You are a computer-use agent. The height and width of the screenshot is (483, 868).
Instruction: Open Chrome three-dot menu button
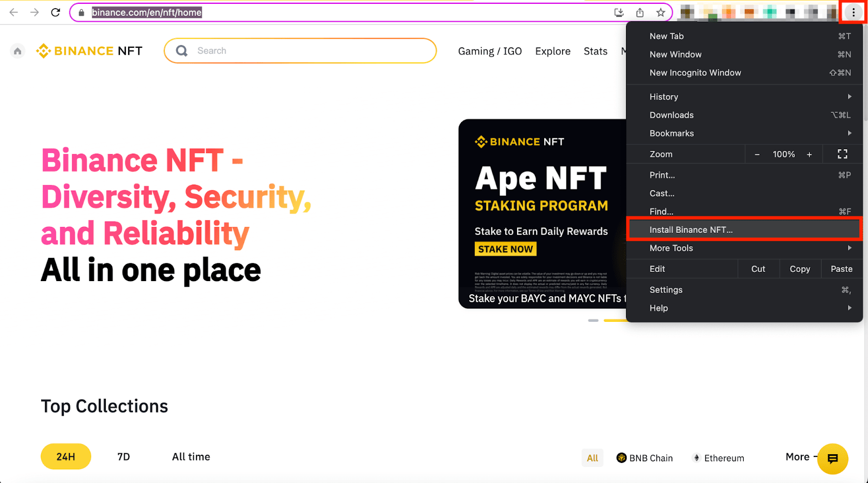point(853,12)
